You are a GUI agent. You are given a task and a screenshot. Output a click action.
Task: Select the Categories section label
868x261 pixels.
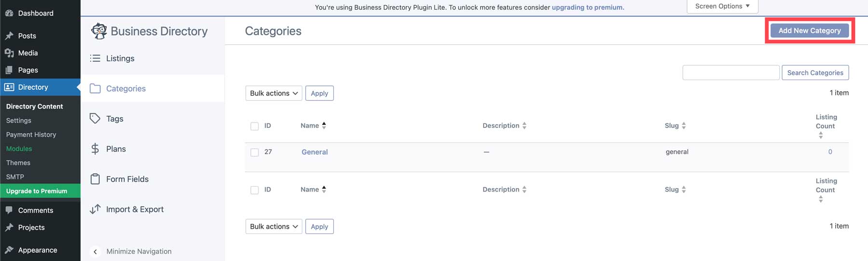(126, 88)
